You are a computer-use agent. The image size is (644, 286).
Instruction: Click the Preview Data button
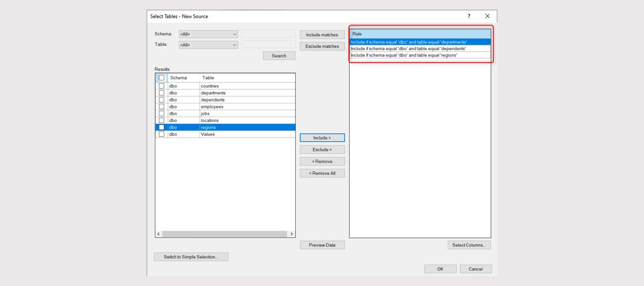coord(322,245)
